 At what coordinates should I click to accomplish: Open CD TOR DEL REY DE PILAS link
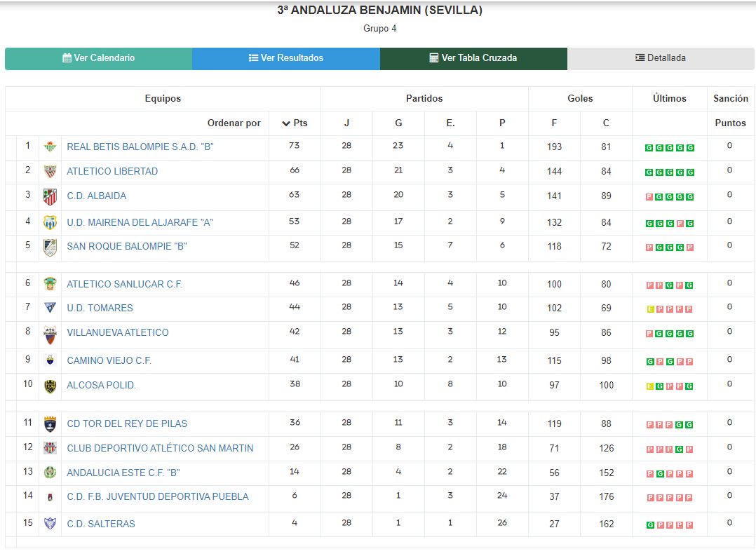coord(127,423)
